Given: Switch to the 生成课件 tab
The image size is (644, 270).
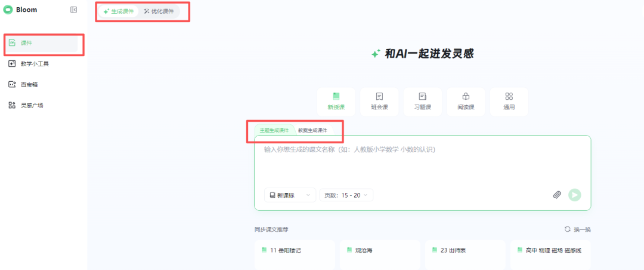Looking at the screenshot, I should click(119, 11).
